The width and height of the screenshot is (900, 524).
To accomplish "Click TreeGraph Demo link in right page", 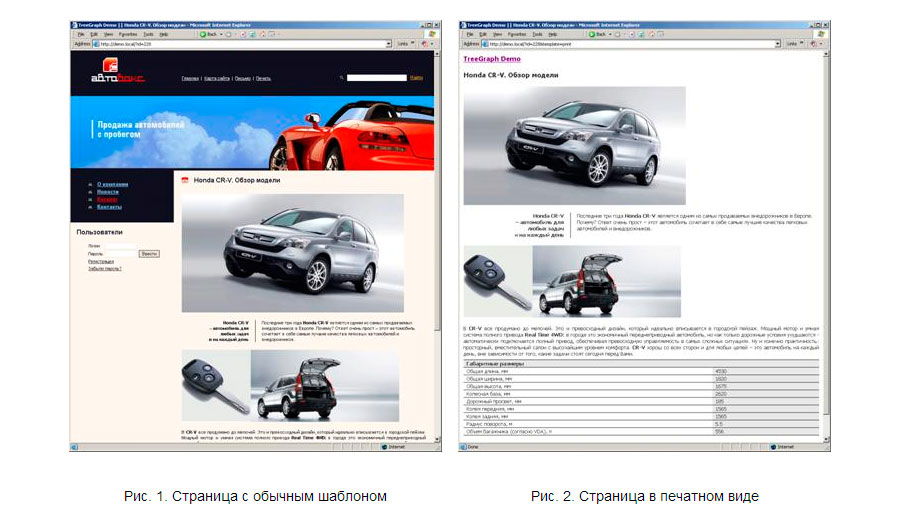I will click(492, 59).
